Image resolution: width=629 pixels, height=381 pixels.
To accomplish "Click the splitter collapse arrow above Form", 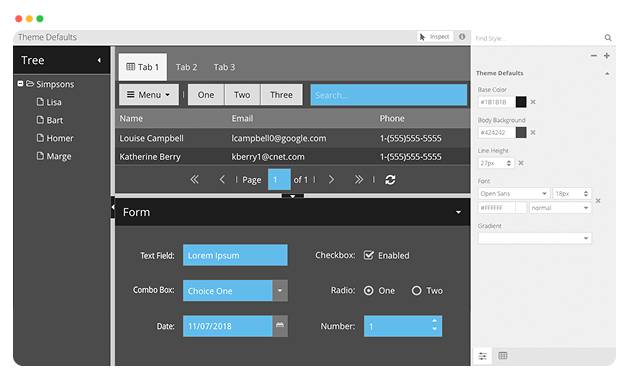I will click(x=293, y=196).
